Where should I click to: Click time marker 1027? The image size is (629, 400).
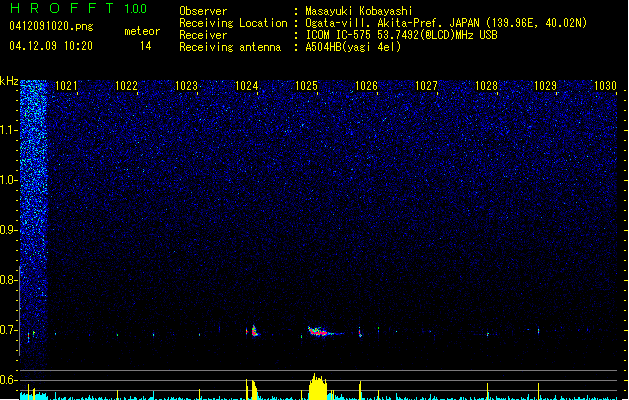pos(426,85)
